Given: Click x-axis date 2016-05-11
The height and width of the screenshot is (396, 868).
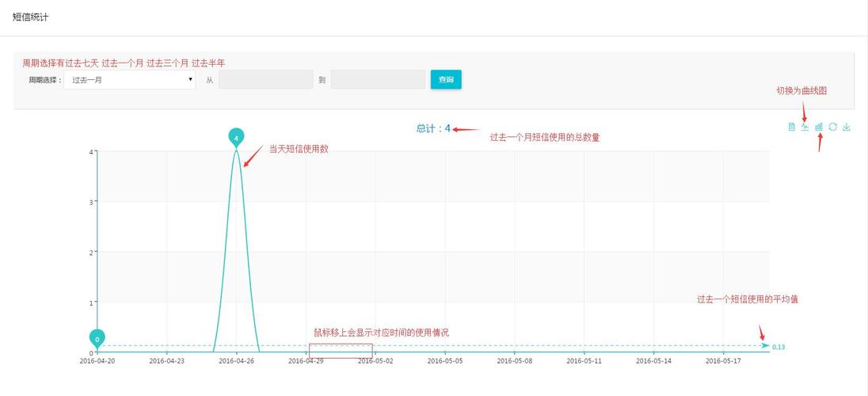Looking at the screenshot, I should tap(584, 360).
